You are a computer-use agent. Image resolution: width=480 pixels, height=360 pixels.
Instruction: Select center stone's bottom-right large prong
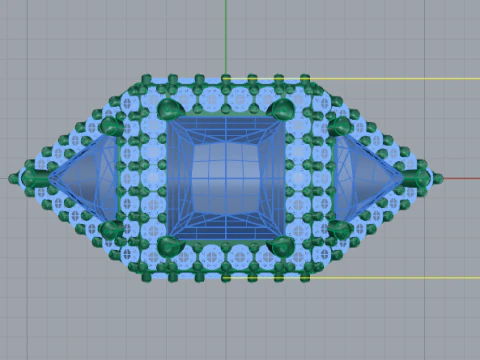click(x=281, y=247)
